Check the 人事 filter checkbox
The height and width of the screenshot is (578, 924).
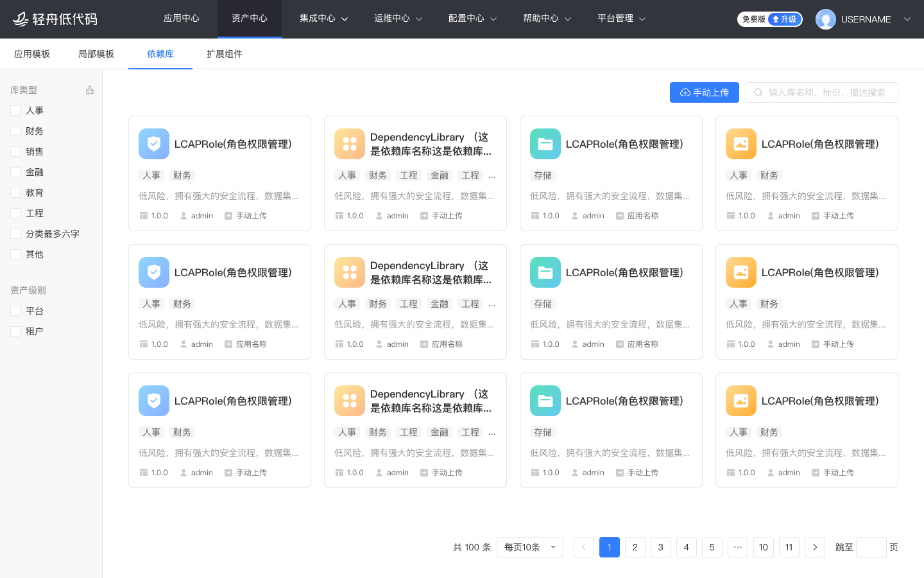[x=15, y=110]
